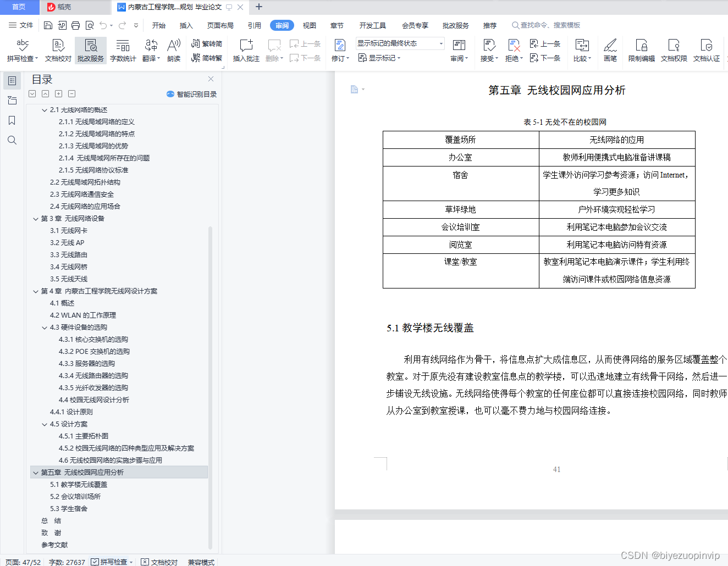Start the read aloud (朗读) tool
The width and height of the screenshot is (728, 566).
coord(174,51)
